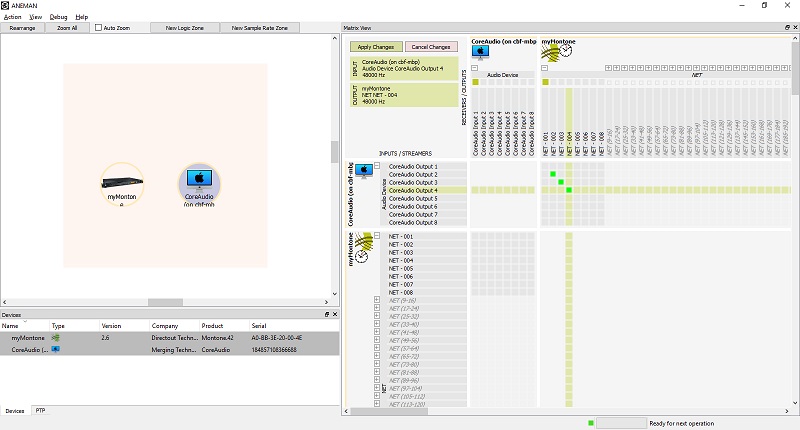Toggle crosspoint CoreAudio Output 8 to NET - 008

coord(601,222)
